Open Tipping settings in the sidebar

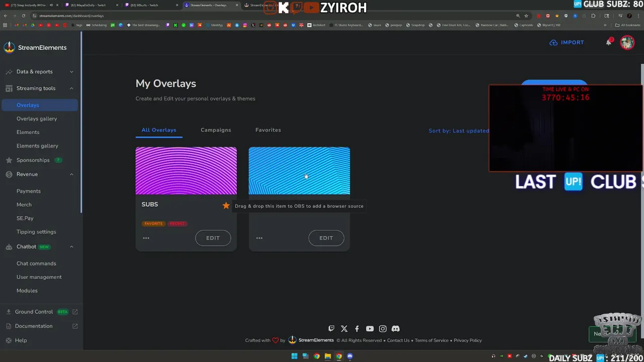pos(36,232)
